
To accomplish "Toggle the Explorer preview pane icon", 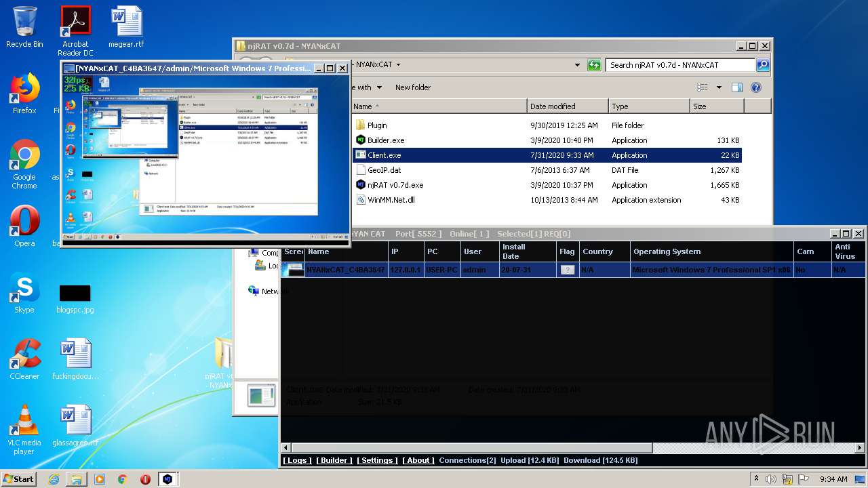I will [737, 87].
